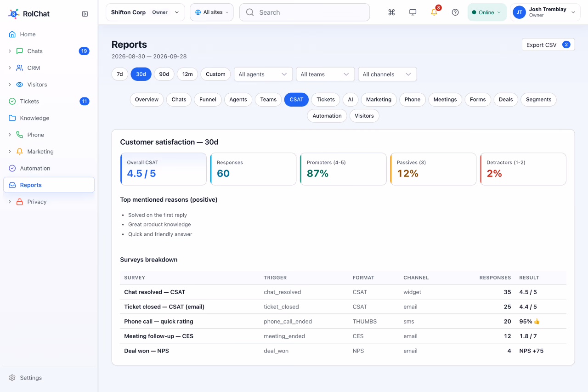Click the Overall CSAT 4.5 / 5 card

[164, 169]
